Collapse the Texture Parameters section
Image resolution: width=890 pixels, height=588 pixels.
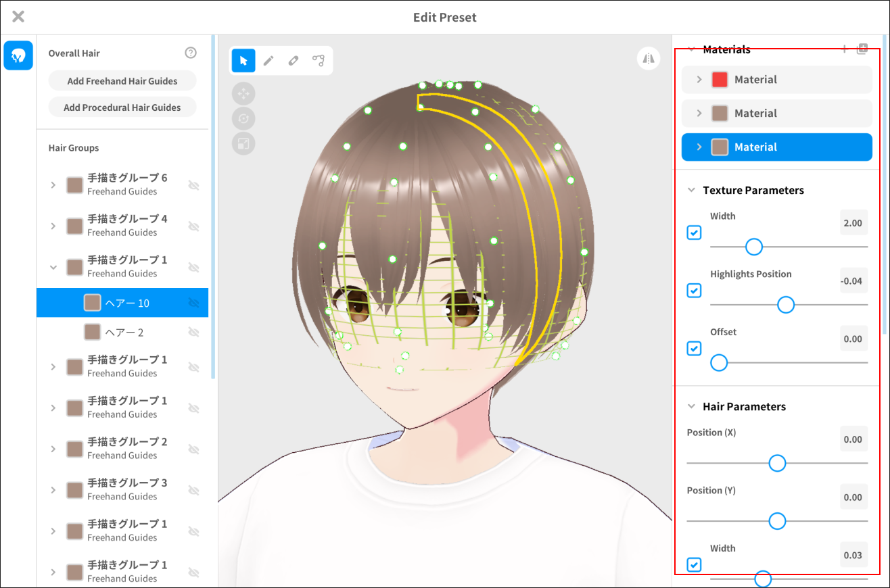tap(691, 191)
